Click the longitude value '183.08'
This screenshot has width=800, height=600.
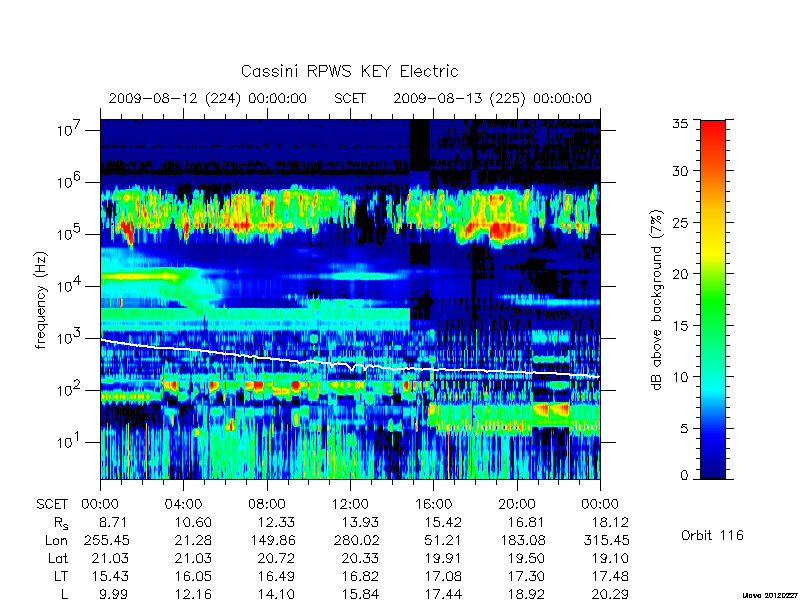[524, 540]
